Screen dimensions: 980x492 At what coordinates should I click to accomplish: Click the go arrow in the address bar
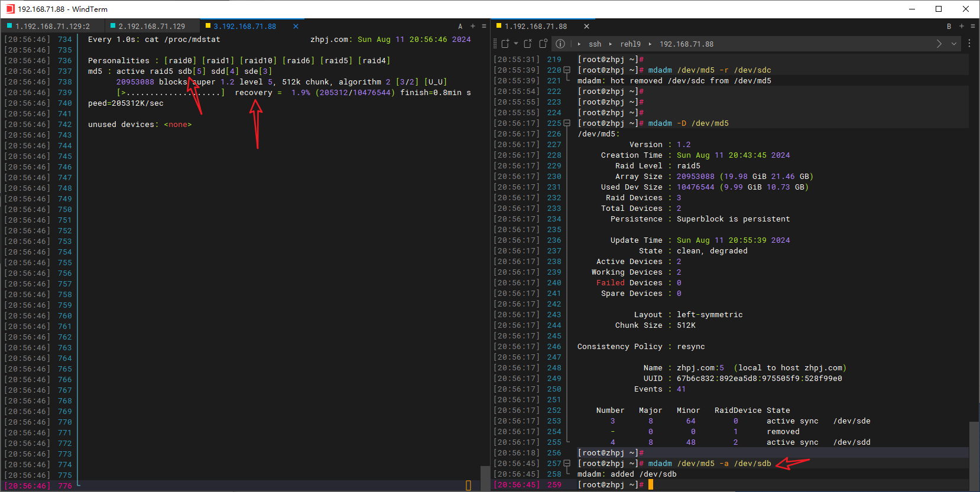(x=939, y=44)
